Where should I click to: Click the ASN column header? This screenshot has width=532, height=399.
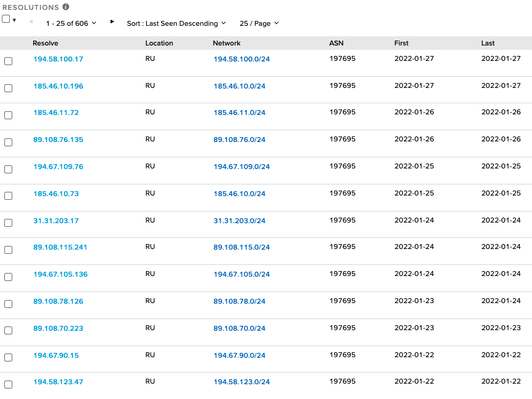tap(337, 43)
